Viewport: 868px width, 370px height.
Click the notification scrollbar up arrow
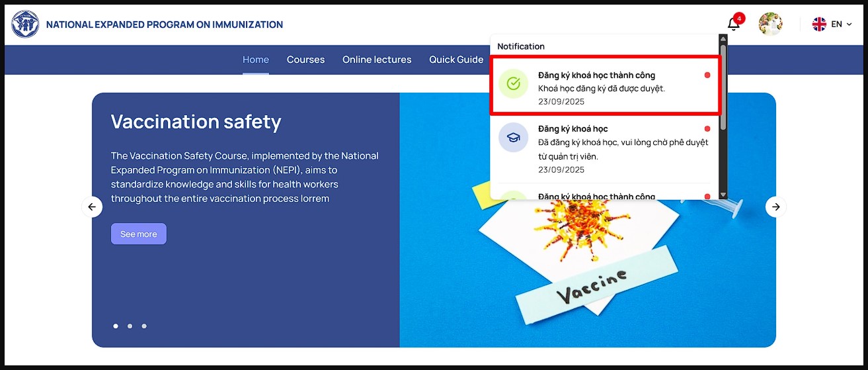[723, 39]
